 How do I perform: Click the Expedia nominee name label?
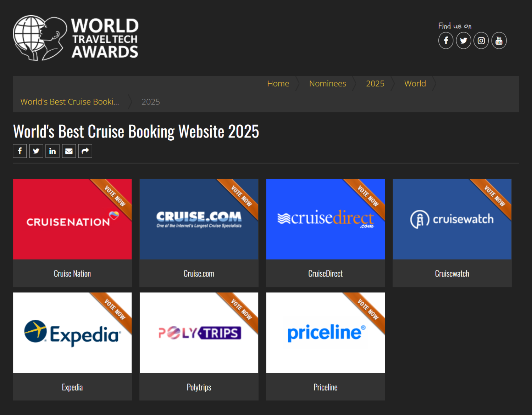(72, 387)
